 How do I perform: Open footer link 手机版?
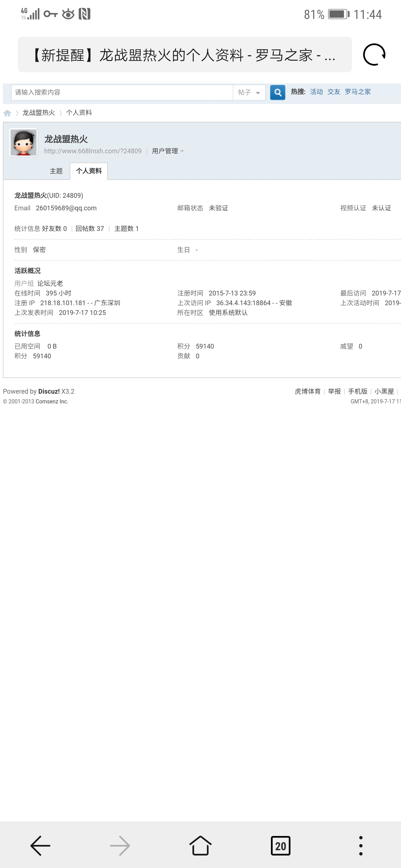(358, 391)
